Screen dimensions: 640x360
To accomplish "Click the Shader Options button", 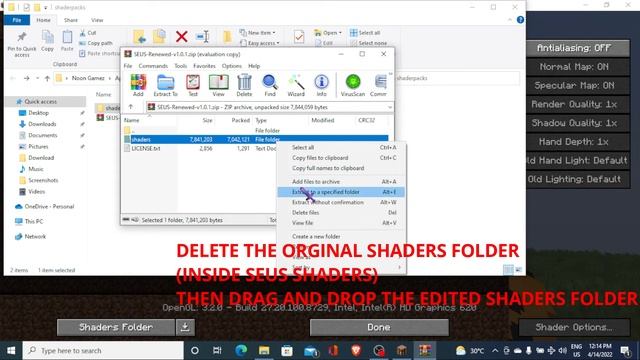I will coord(574,327).
